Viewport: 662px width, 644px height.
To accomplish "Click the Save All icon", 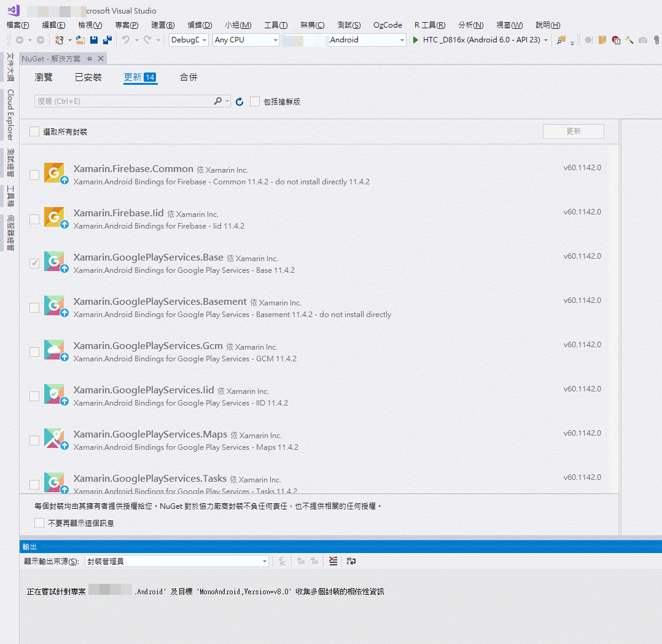I will 107,40.
